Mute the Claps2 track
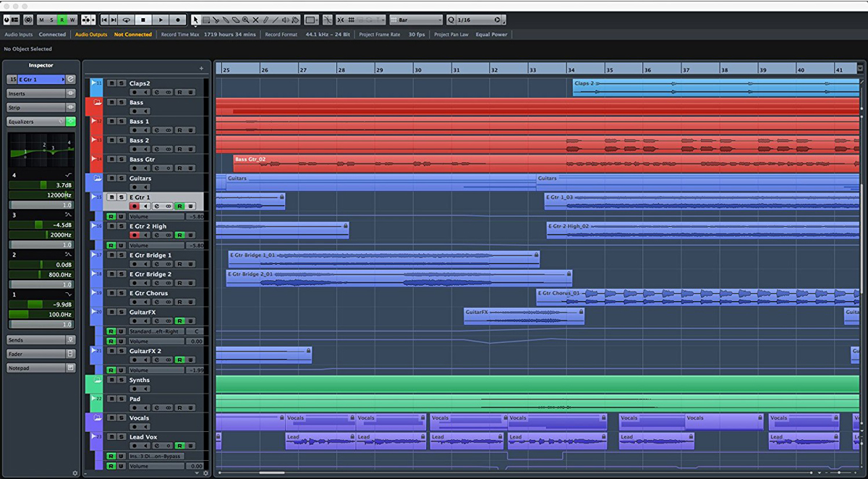Screen dimensions: 868x479 tap(111, 83)
